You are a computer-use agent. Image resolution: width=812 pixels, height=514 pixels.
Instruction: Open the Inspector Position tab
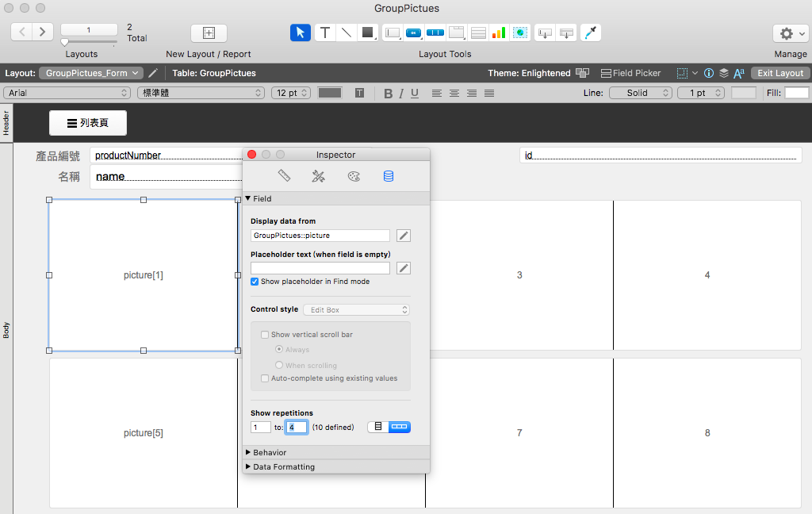(285, 176)
